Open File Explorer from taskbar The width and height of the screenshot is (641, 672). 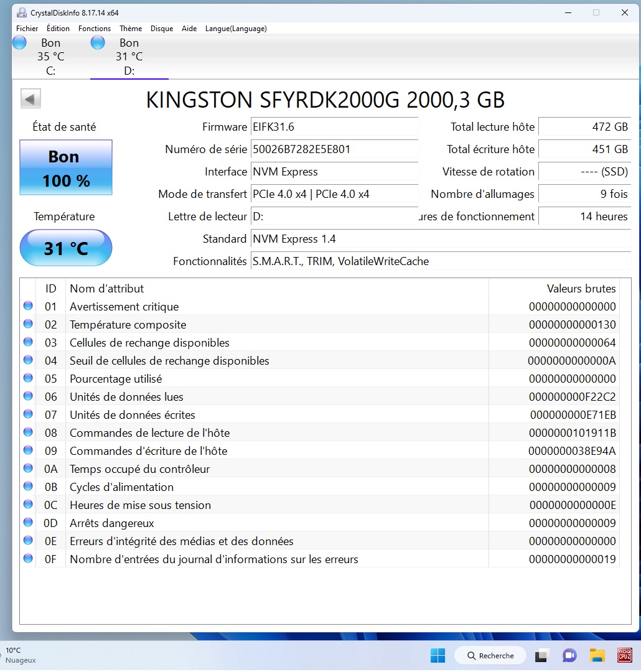(597, 655)
